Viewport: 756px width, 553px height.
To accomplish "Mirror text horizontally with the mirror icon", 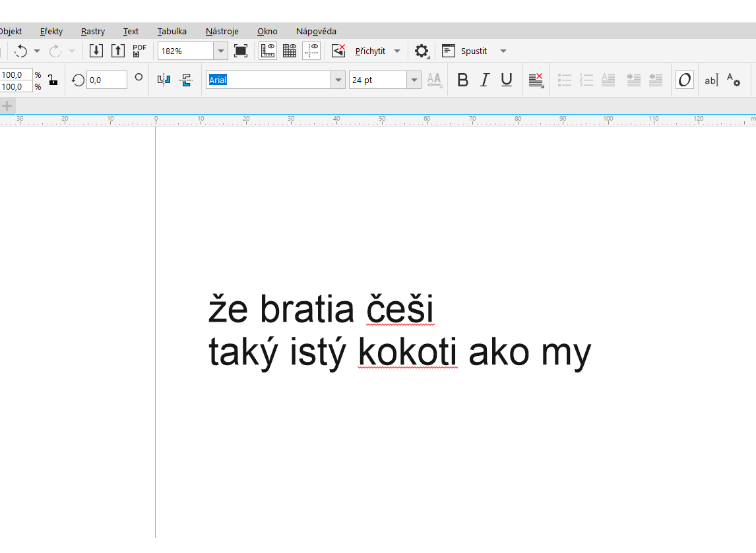I will pos(164,80).
